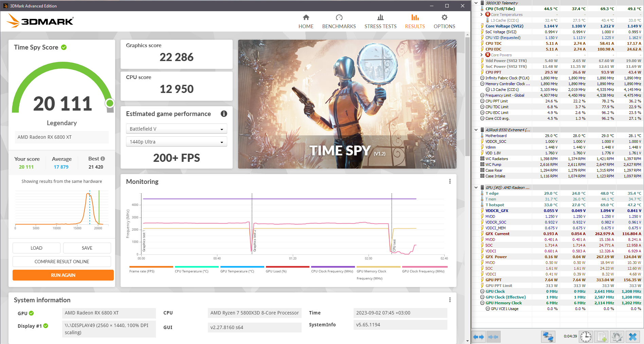Click HWiNFO clock reset timer button
Image resolution: width=644 pixels, height=344 pixels.
pyautogui.click(x=586, y=337)
